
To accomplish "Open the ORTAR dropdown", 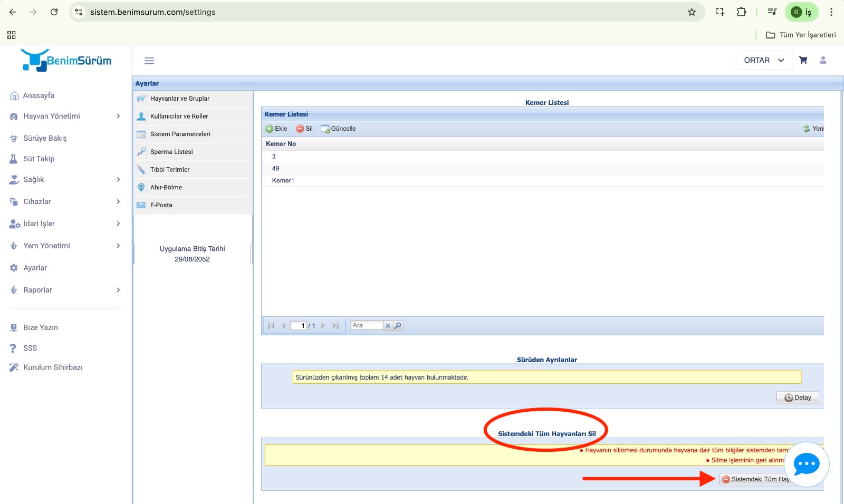I will coord(764,60).
